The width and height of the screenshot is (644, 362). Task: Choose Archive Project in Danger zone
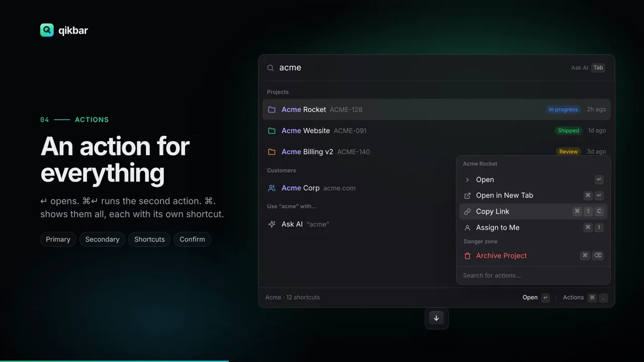533,256
